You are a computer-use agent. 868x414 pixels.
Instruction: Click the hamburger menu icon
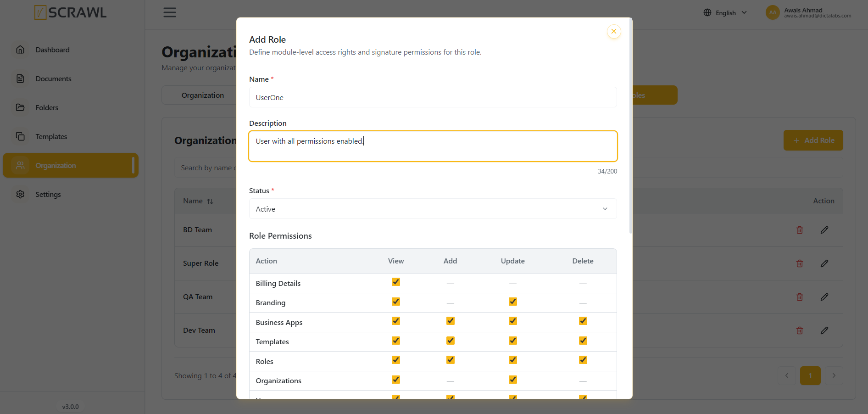(170, 12)
